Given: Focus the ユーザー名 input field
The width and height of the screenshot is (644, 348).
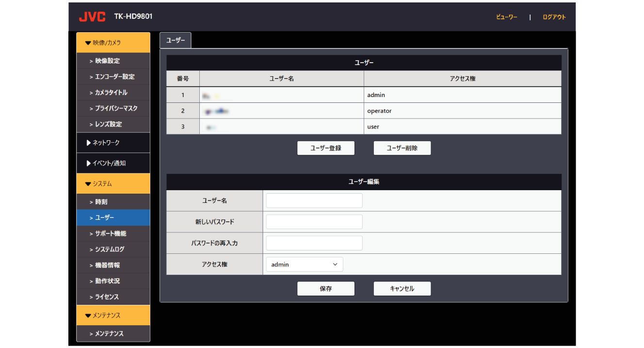Looking at the screenshot, I should [314, 200].
